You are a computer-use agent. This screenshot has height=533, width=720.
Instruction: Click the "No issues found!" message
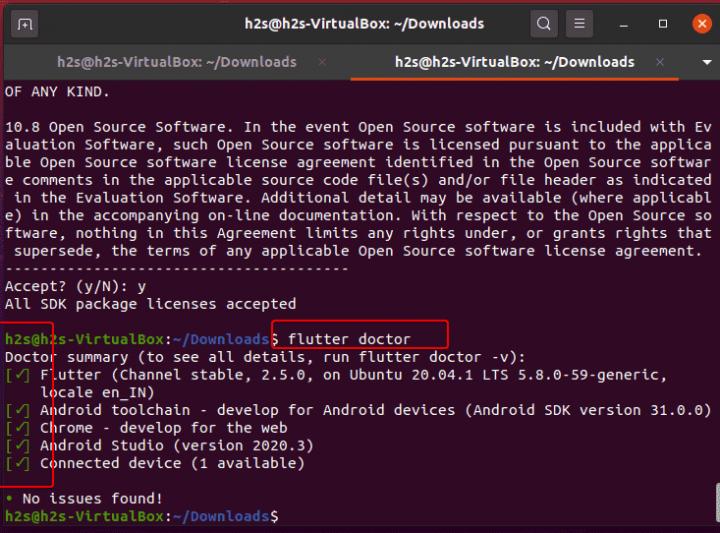[90, 498]
